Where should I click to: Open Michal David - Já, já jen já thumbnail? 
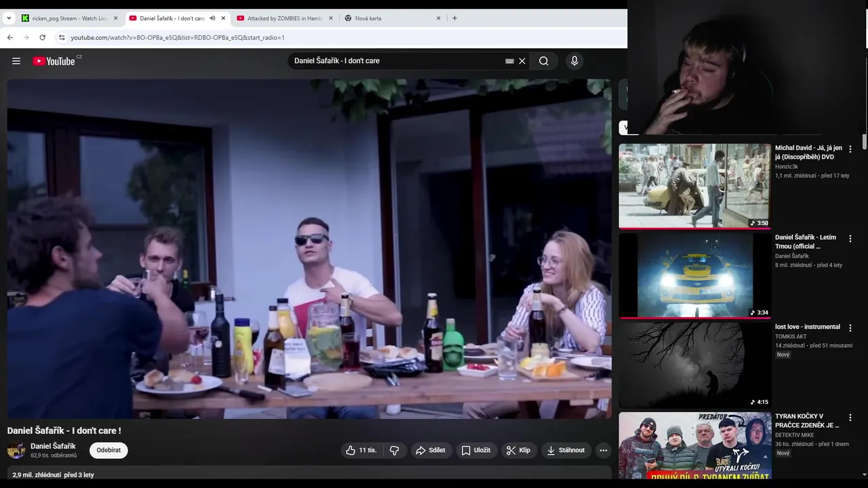[694, 186]
